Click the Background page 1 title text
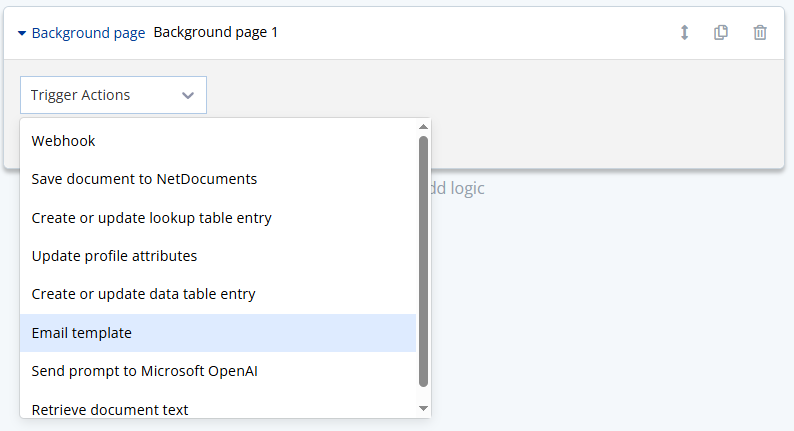This screenshot has height=431, width=794. (x=216, y=32)
